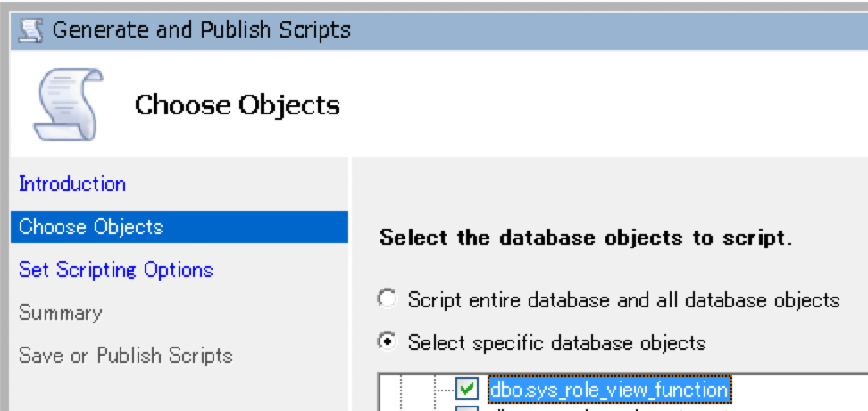The image size is (868, 411).
Task: Choose Select specific database objects radio option
Action: [388, 342]
